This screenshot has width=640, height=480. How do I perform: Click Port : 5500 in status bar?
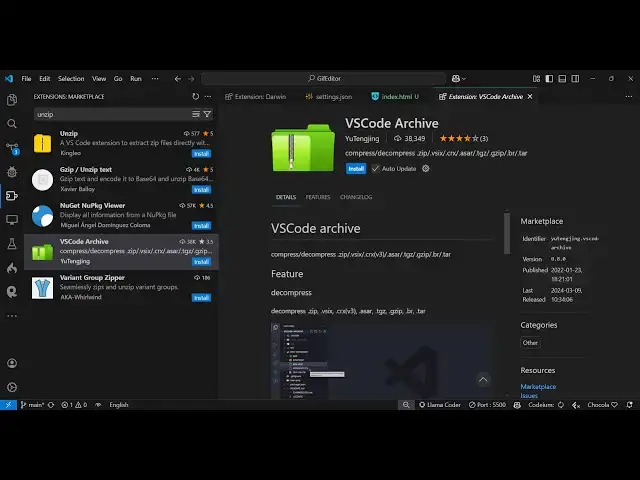tap(487, 405)
